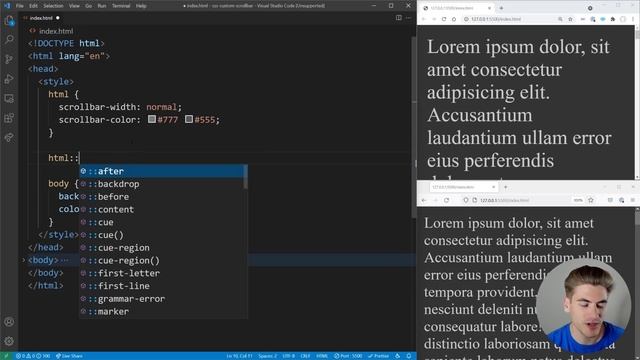
Task: Open Remote Explorer view
Action: coord(9,98)
